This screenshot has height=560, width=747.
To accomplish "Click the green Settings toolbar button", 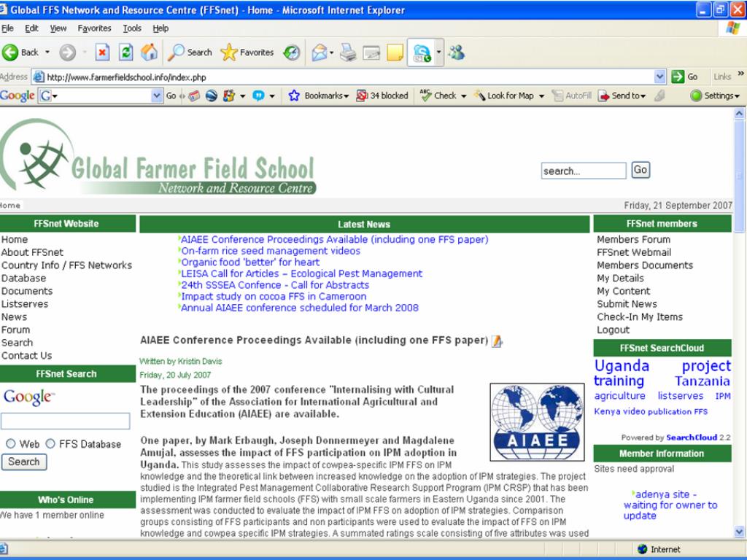I will (x=715, y=96).
